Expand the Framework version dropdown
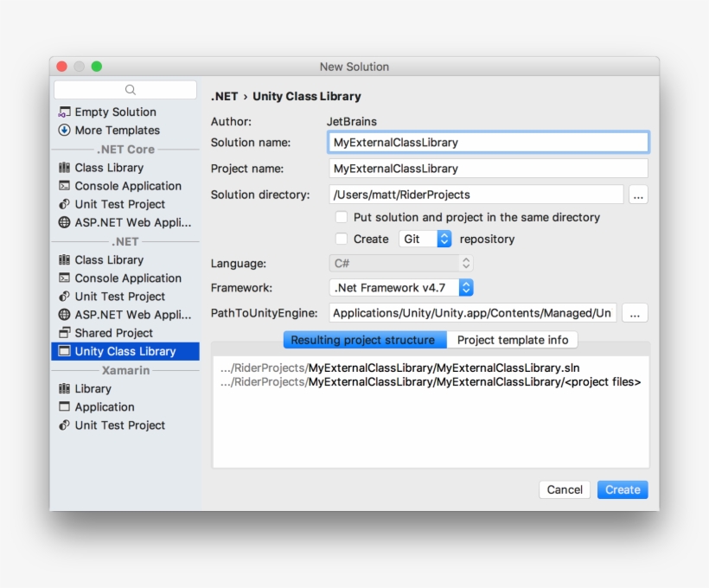709x588 pixels. (401, 288)
